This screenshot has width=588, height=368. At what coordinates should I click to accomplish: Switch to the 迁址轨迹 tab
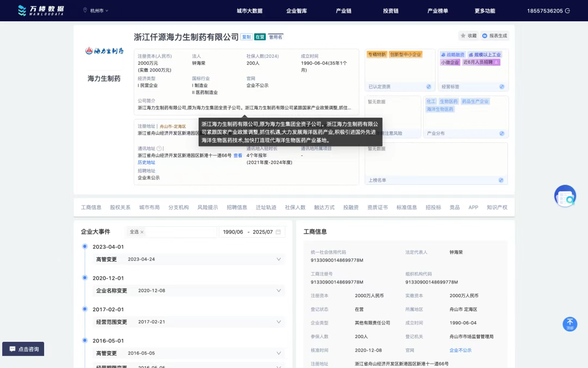266,207
